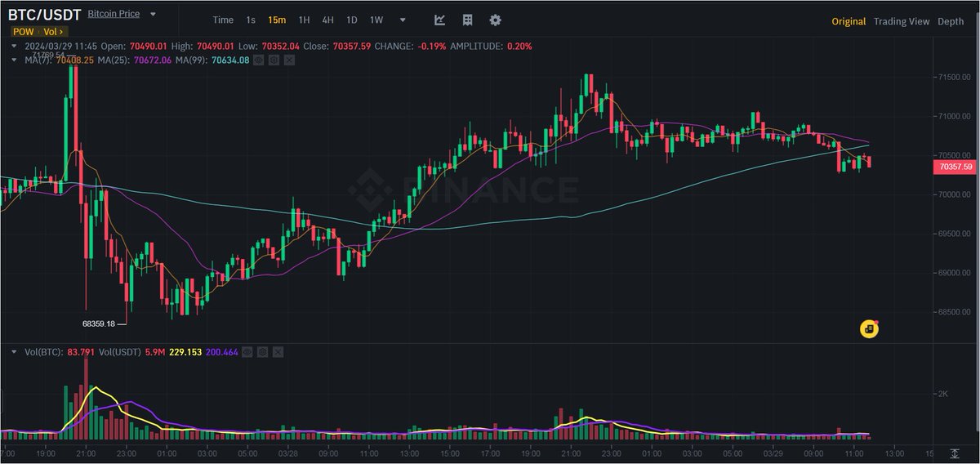Image resolution: width=980 pixels, height=464 pixels.
Task: Switch to the 1H interval
Action: [304, 20]
